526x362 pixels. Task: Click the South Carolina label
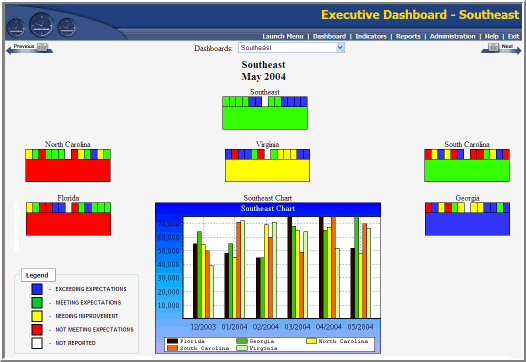coord(467,144)
